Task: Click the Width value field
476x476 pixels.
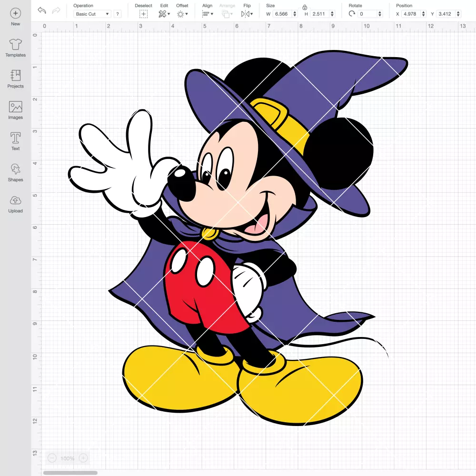Action: (x=282, y=14)
